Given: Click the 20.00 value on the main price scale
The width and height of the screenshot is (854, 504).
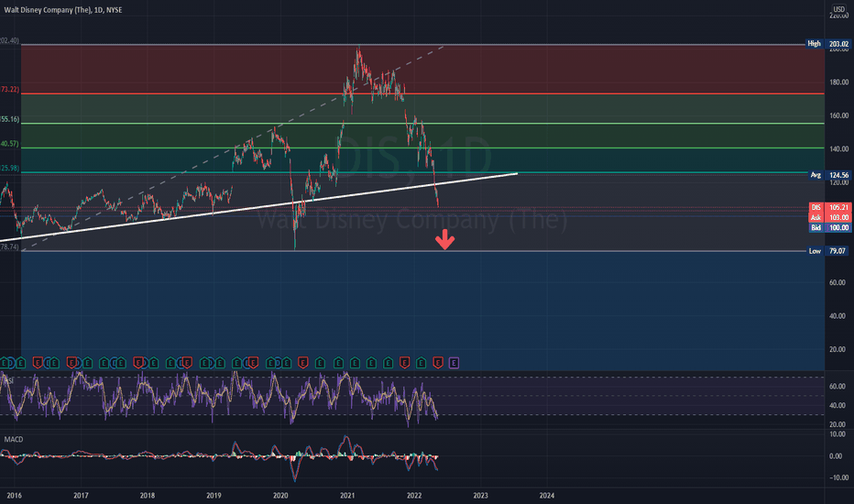Looking at the screenshot, I should [838, 349].
